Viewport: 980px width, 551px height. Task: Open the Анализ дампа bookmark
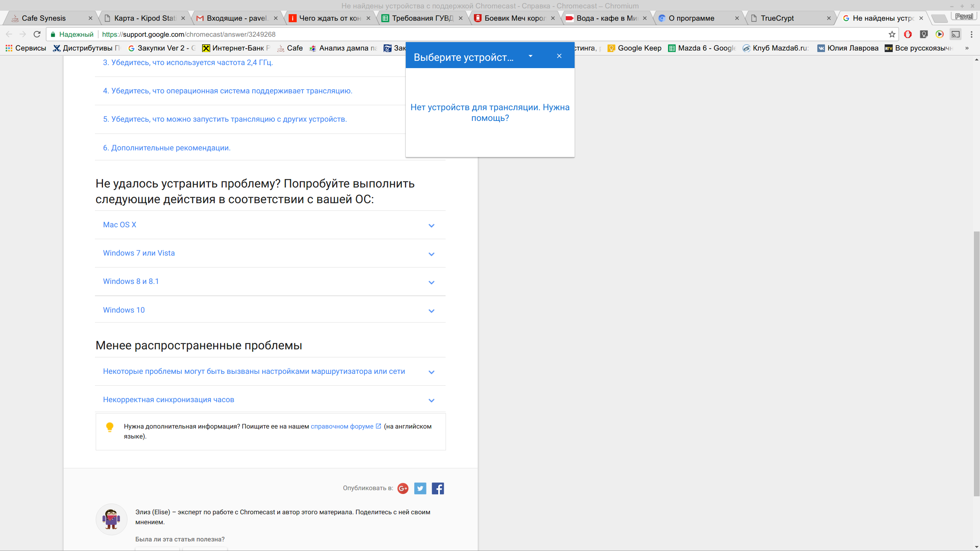click(343, 48)
